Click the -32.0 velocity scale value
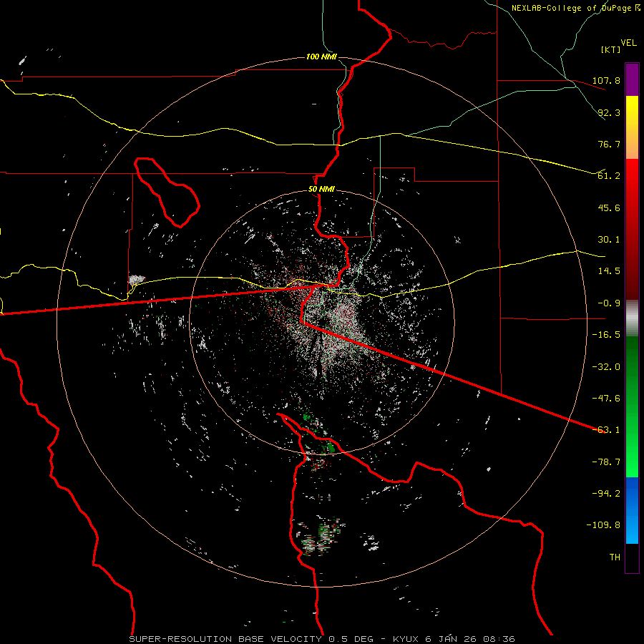The height and width of the screenshot is (644, 644). 606,367
